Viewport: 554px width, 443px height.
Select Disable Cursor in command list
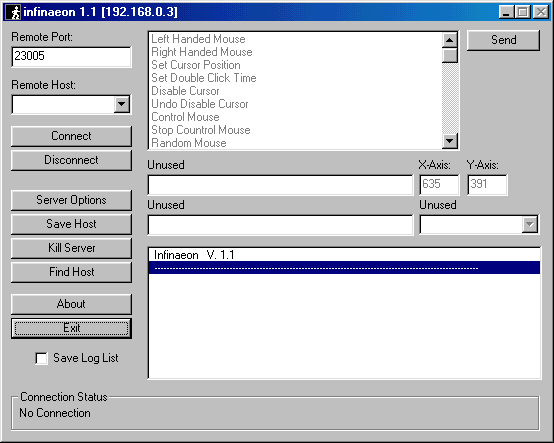coord(185,91)
